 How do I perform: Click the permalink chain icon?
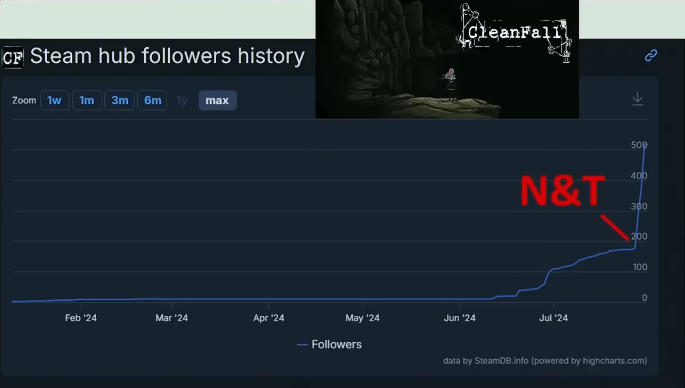651,55
